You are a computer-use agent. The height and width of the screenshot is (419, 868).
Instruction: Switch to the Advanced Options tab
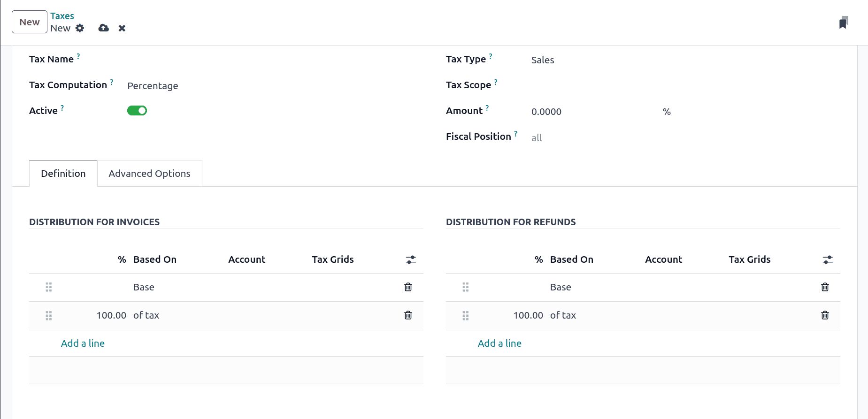click(150, 174)
